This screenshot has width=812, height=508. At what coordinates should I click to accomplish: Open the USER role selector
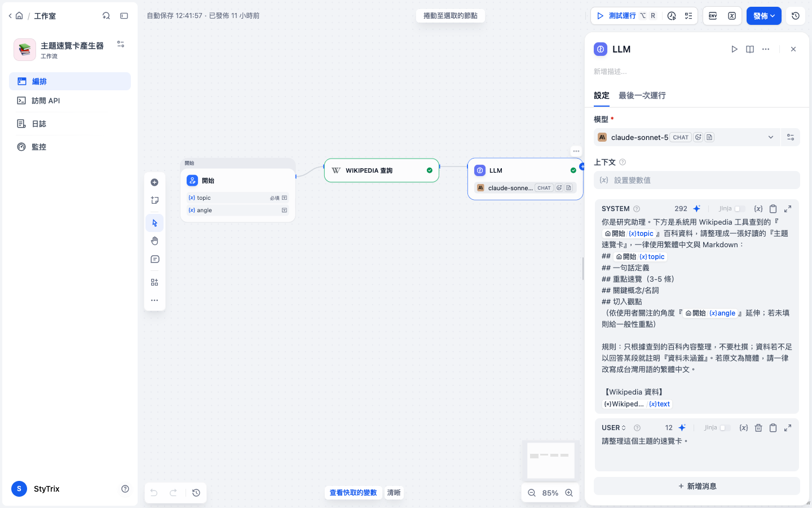pyautogui.click(x=614, y=428)
